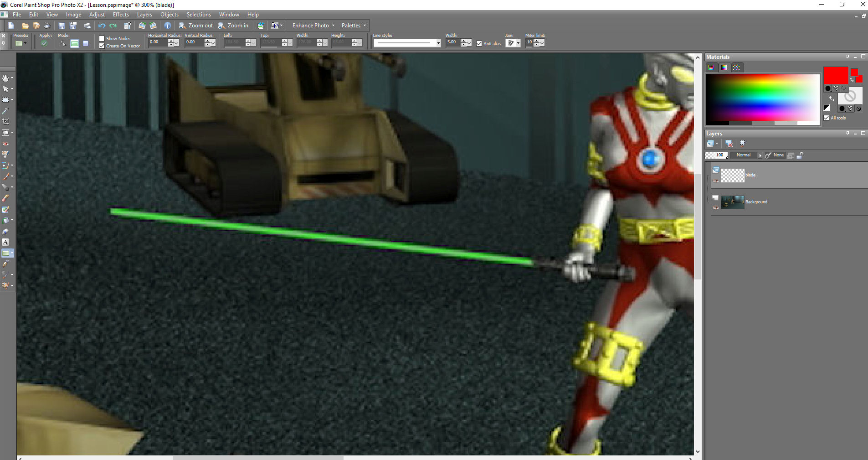Select the Picture Tube tool
This screenshot has width=868, height=460.
[x=5, y=231]
